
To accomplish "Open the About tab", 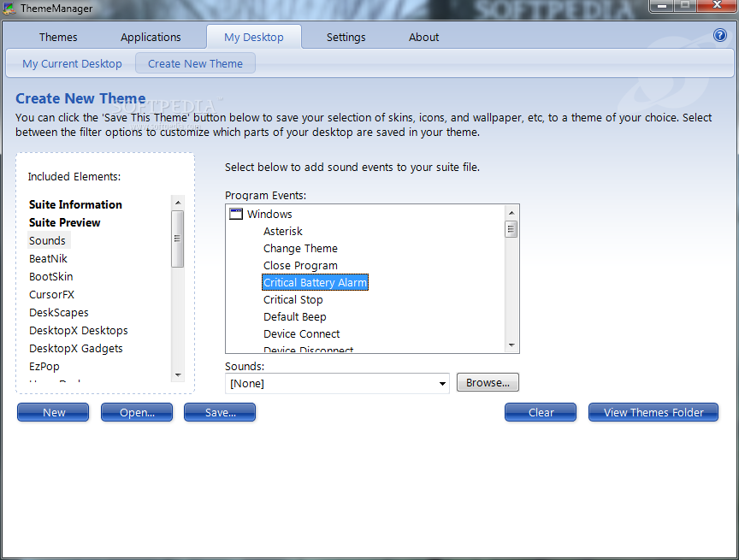I will [x=423, y=38].
